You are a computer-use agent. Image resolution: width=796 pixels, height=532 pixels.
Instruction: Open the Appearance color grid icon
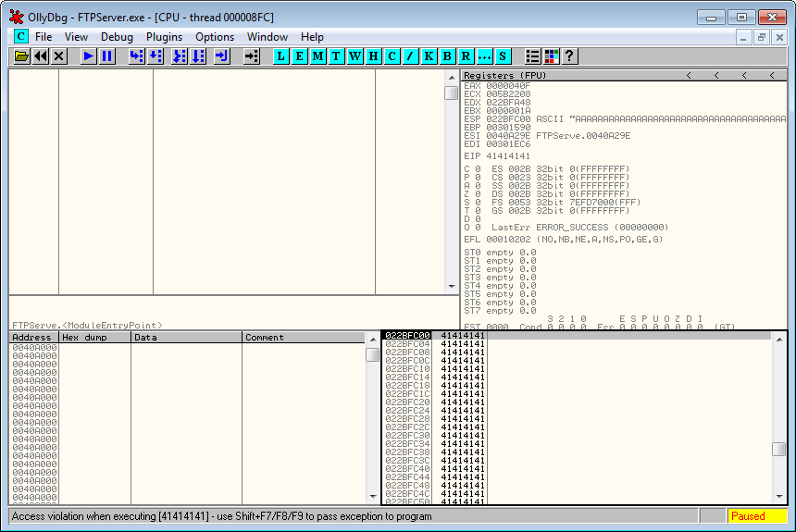click(x=551, y=56)
